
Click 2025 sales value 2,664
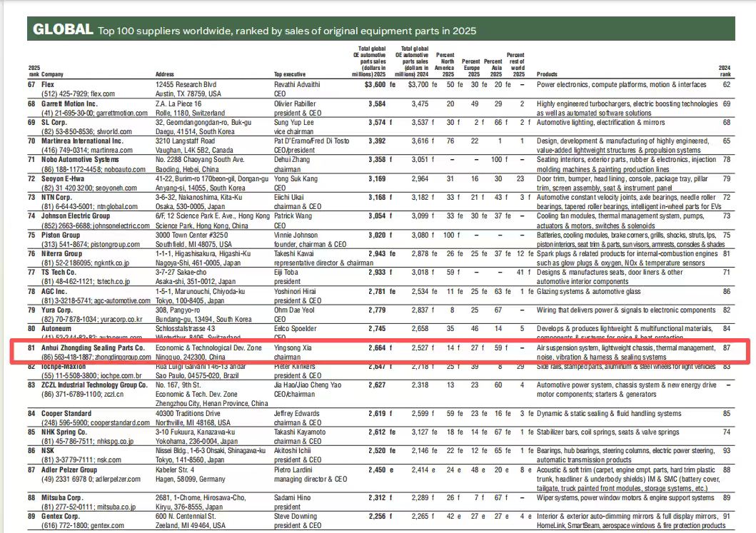coord(377,348)
